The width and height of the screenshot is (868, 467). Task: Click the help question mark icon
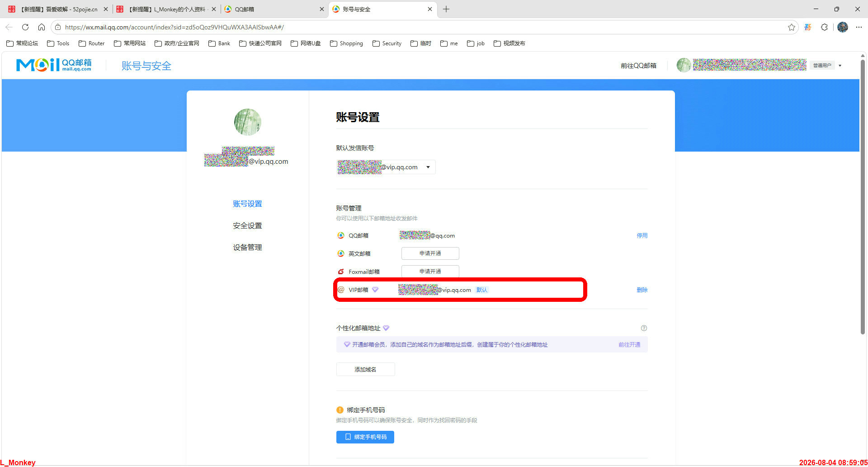click(644, 328)
